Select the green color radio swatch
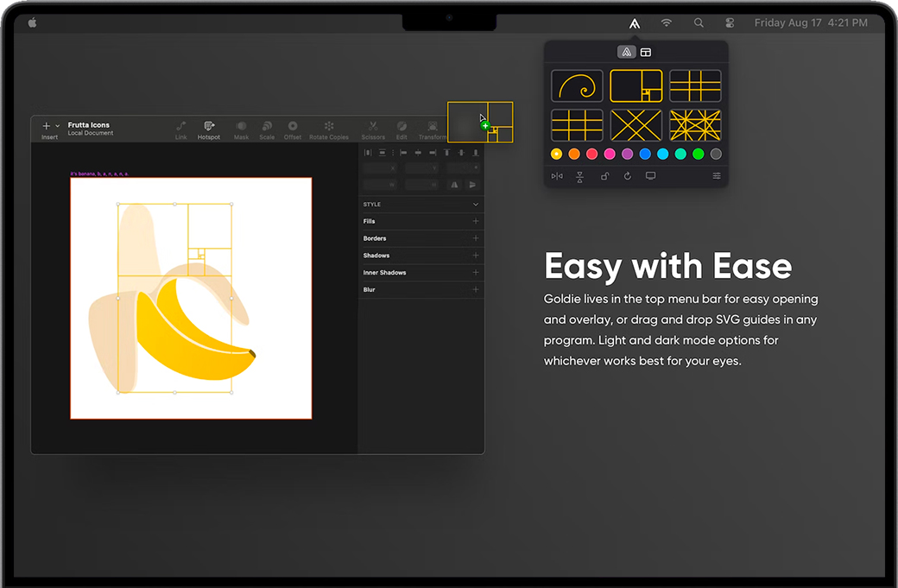 (x=699, y=155)
